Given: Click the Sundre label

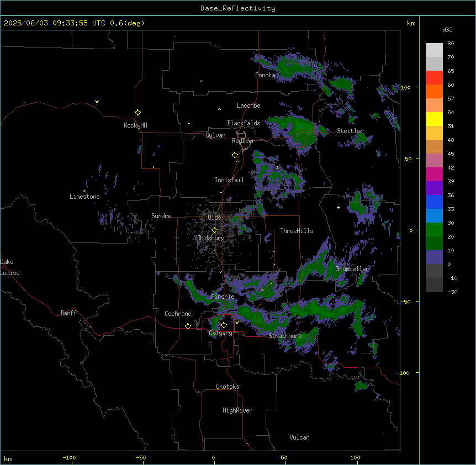Looking at the screenshot, I should point(161,216).
